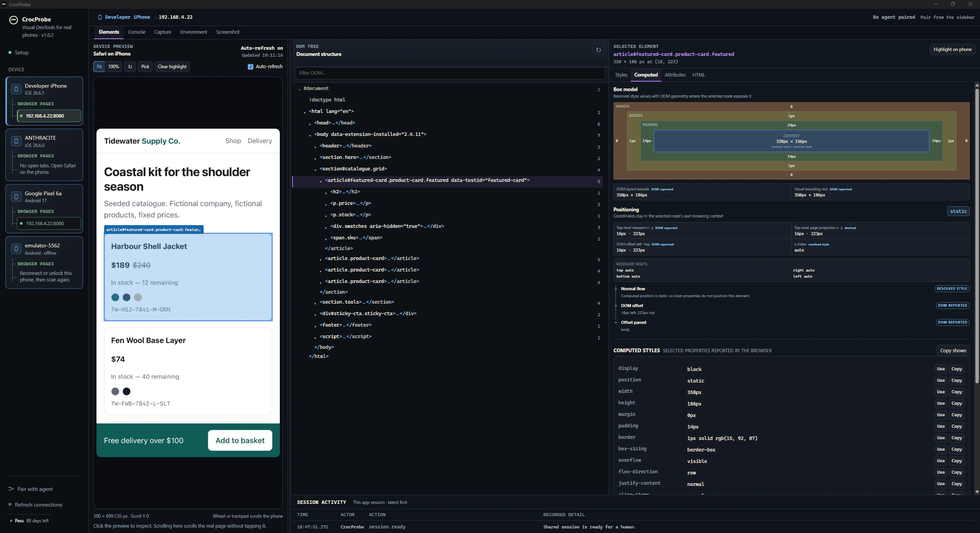Click the Computed panel vertical scrollbar
Viewport: 980px width, 533px height.
(x=977, y=236)
